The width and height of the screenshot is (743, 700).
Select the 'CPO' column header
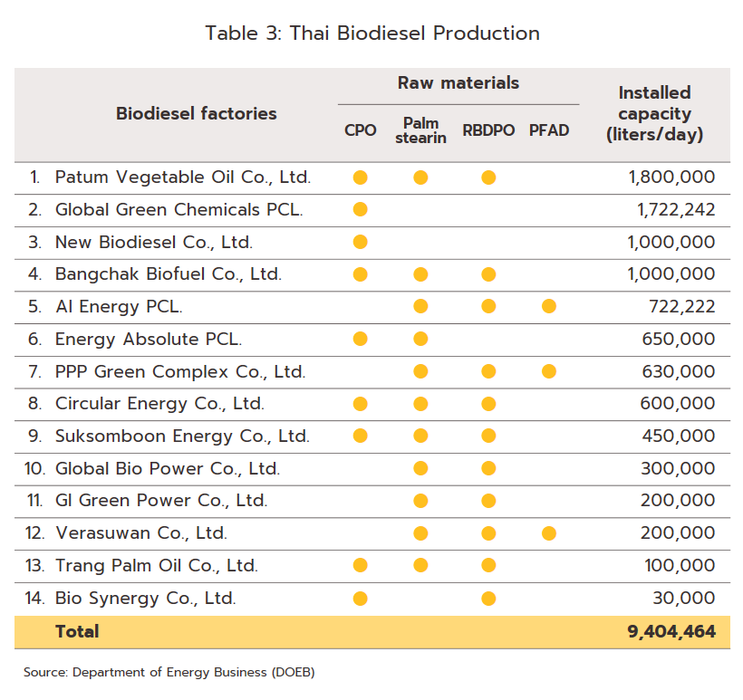coord(360,130)
